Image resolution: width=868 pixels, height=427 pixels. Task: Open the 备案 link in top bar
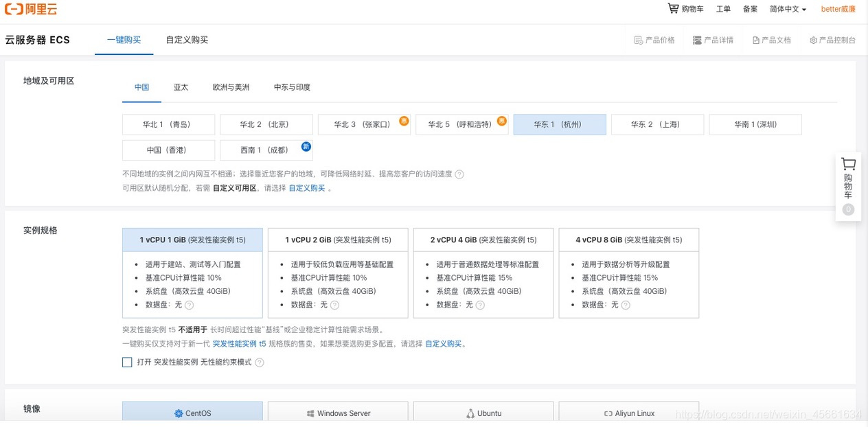750,9
